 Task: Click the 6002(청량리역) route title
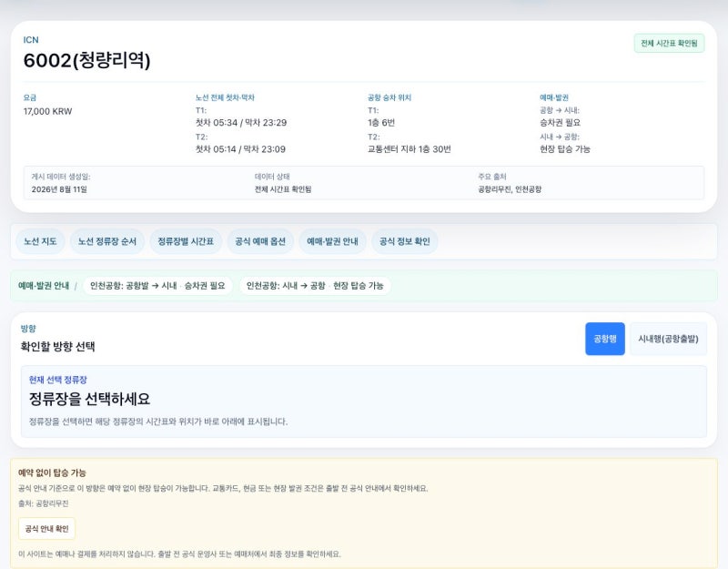tap(86, 60)
